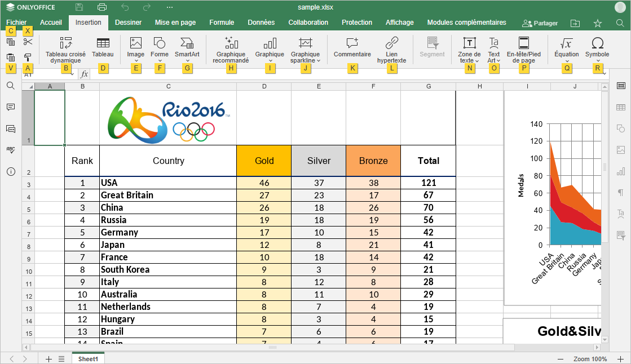Click the print icon in title bar
This screenshot has height=364, width=631.
[102, 7]
